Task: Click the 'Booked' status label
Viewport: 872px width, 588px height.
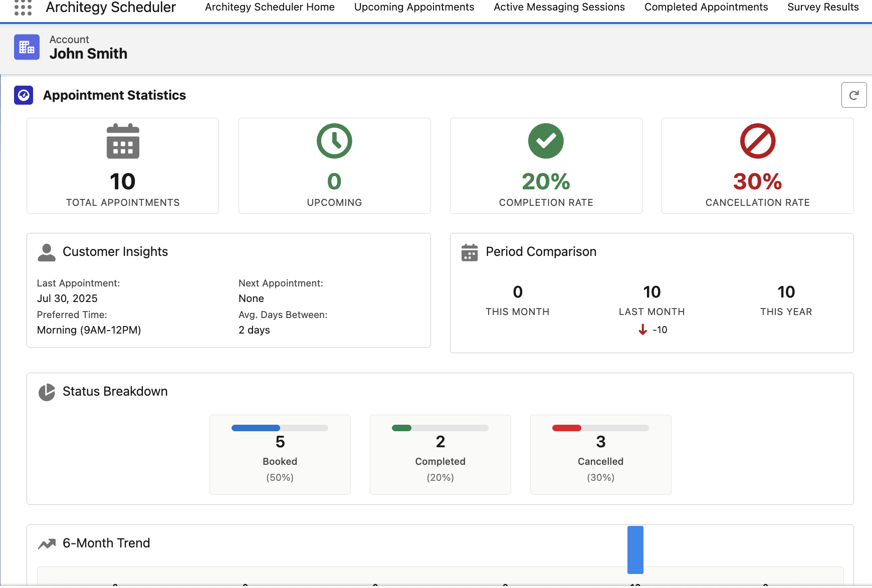Action: (x=280, y=461)
